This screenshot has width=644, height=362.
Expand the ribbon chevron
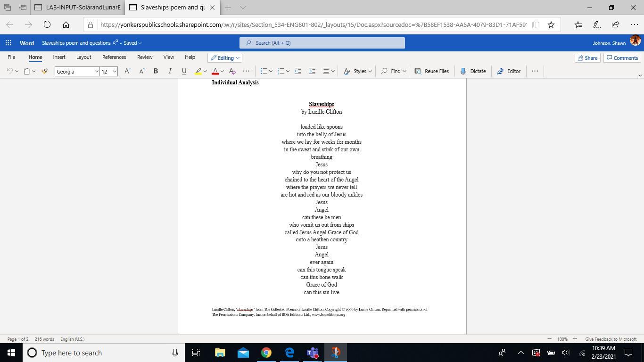coord(640,75)
